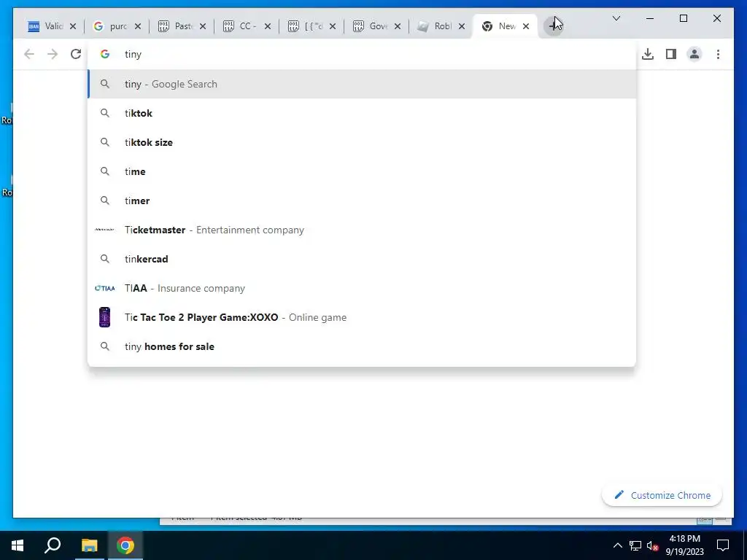Toggle the side panel icon

(x=671, y=54)
